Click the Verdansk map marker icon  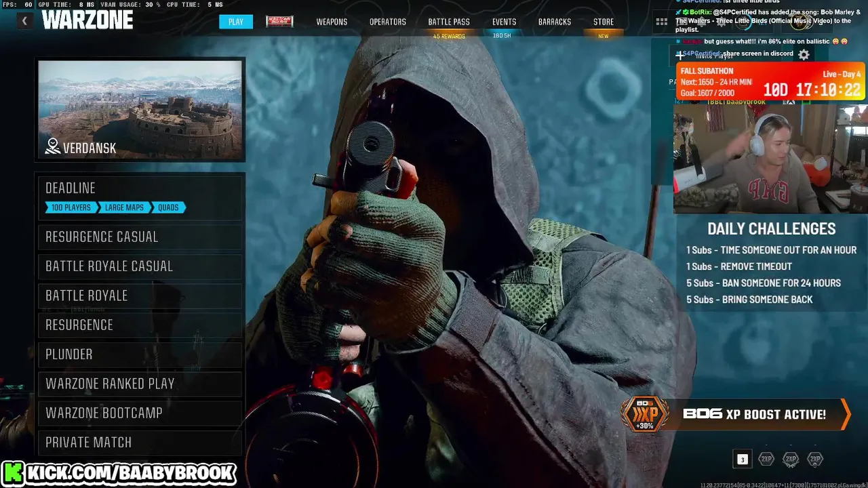click(x=53, y=146)
